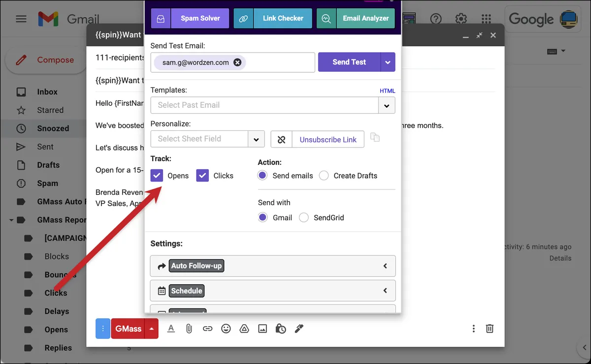Open the input tools dropdown arrow
The height and width of the screenshot is (364, 591).
[x=563, y=51]
